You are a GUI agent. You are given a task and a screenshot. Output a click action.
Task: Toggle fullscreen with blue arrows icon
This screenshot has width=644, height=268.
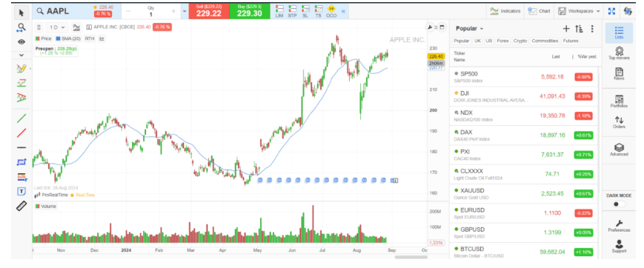(611, 12)
